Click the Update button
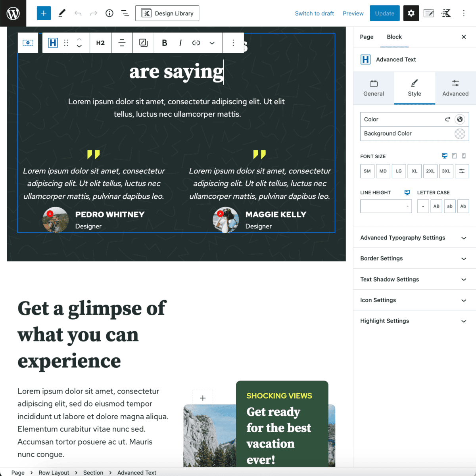The width and height of the screenshot is (476, 476). pos(384,13)
